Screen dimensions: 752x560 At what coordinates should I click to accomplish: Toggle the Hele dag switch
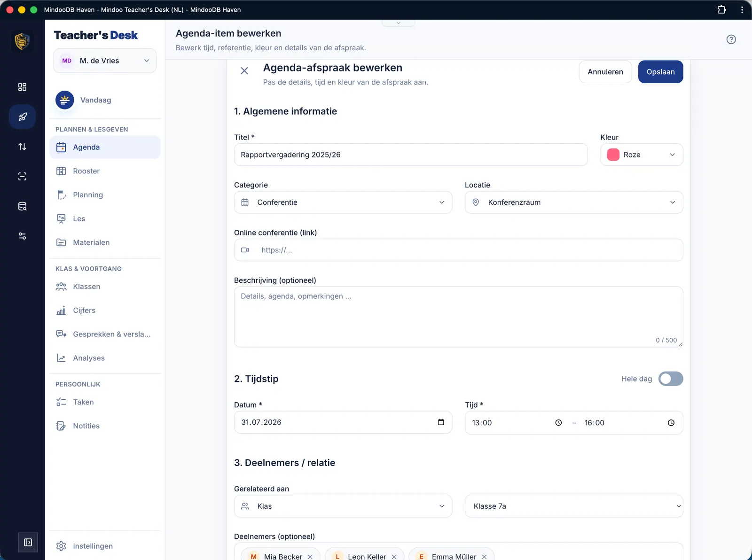pos(671,379)
